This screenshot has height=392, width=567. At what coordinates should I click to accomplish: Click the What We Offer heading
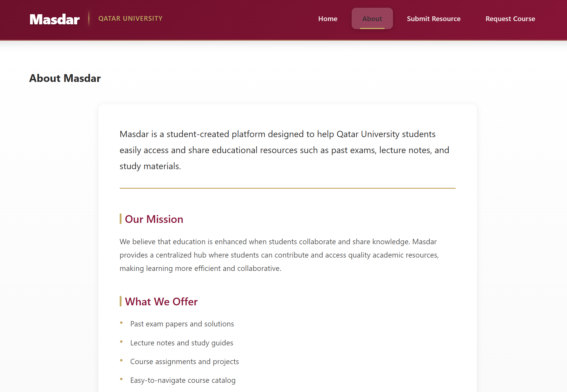pos(161,301)
